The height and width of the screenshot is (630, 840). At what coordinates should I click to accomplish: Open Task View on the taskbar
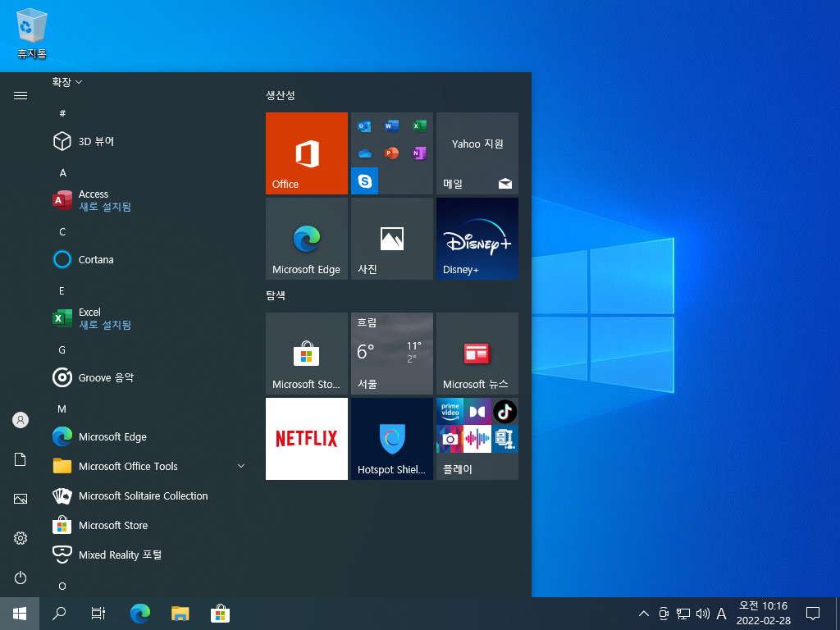point(98,614)
